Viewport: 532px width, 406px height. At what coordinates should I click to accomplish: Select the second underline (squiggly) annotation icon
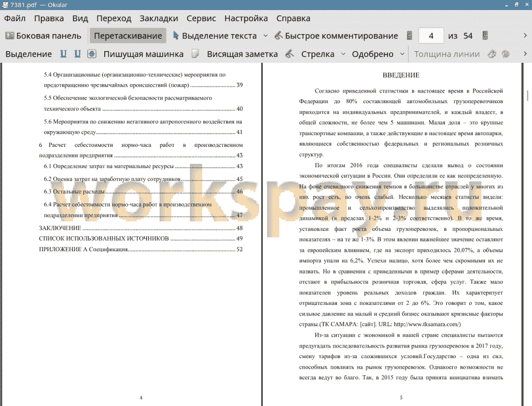click(78, 54)
